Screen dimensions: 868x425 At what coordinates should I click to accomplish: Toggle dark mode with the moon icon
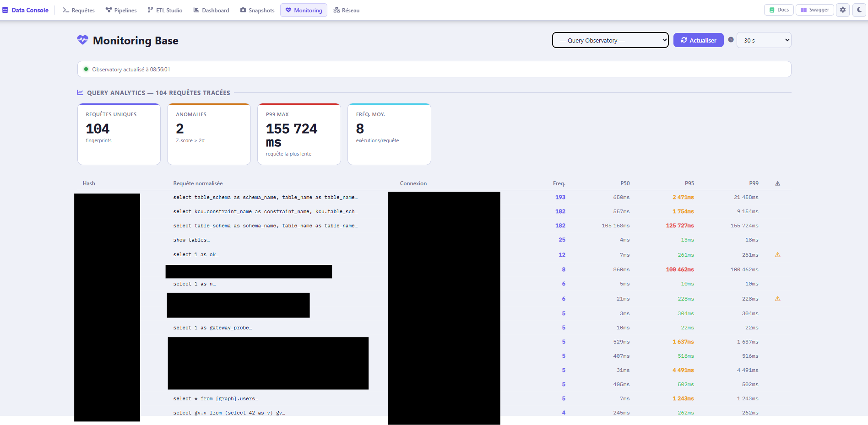coord(859,10)
